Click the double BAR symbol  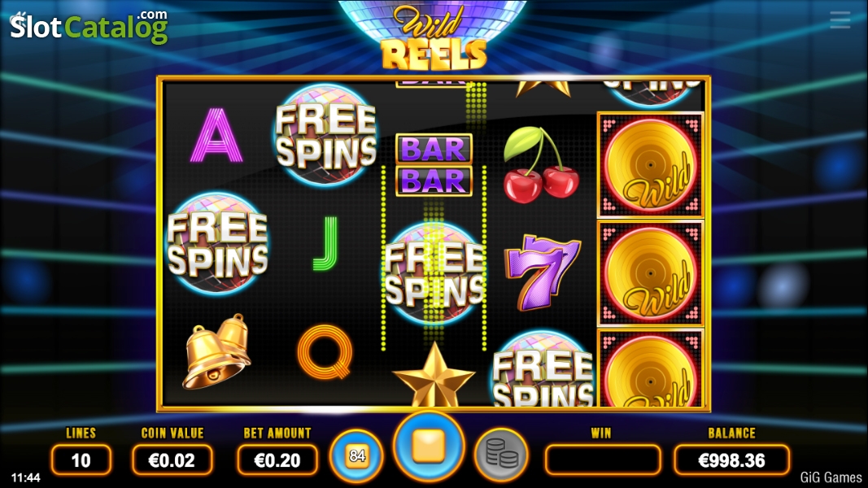click(434, 165)
